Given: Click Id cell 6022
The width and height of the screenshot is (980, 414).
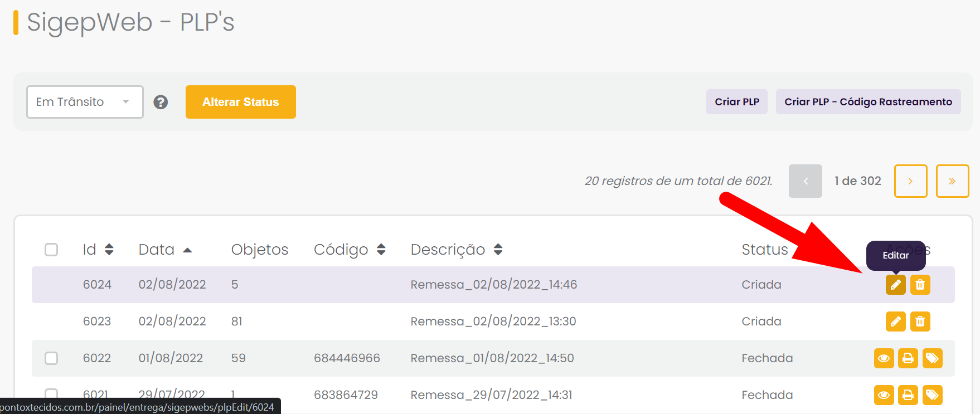Looking at the screenshot, I should [x=97, y=358].
